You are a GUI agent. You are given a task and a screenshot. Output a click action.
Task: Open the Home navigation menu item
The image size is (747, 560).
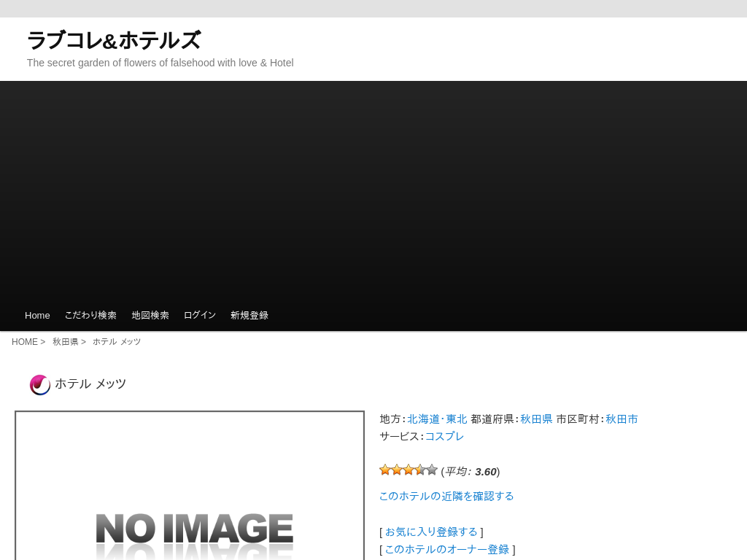tap(37, 315)
